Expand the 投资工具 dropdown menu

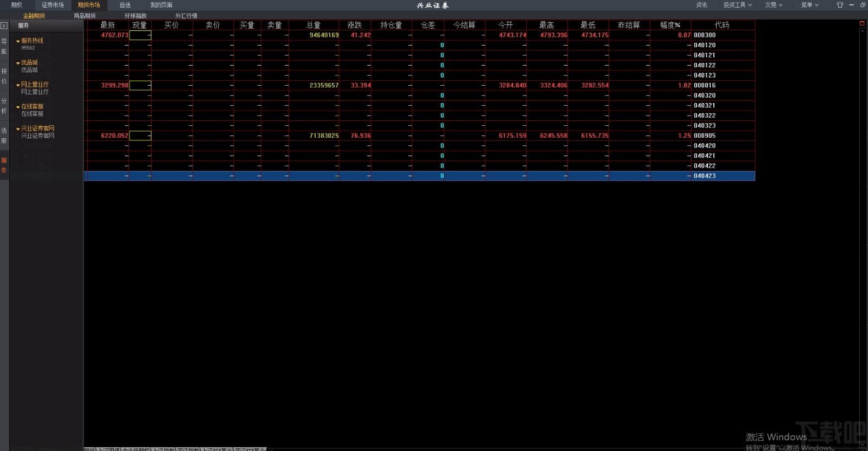737,5
